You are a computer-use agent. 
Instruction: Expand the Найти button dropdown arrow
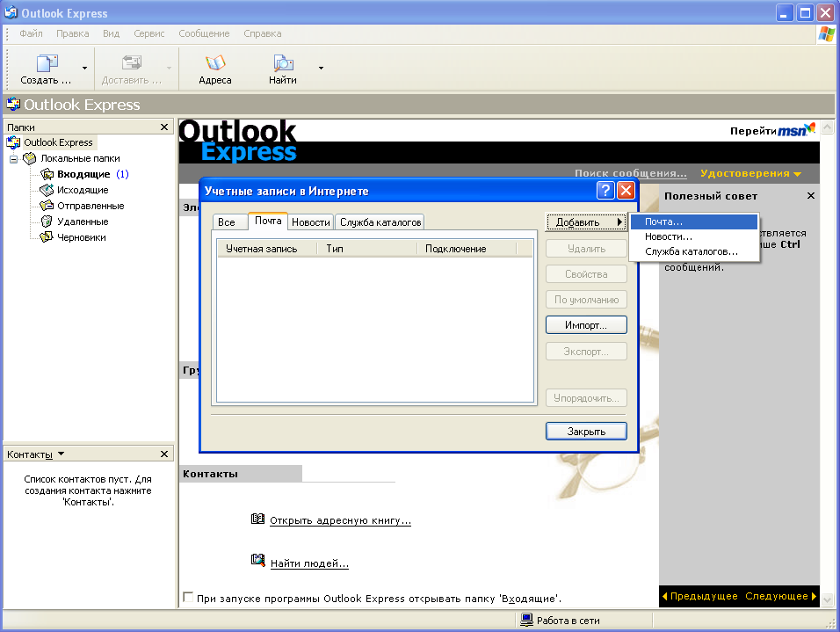pyautogui.click(x=321, y=68)
